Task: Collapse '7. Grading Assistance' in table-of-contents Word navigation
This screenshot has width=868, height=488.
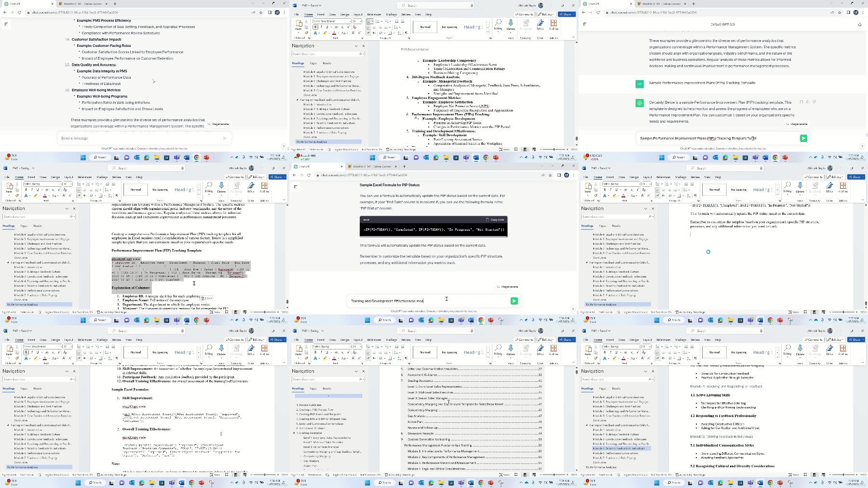Action: [294, 433]
